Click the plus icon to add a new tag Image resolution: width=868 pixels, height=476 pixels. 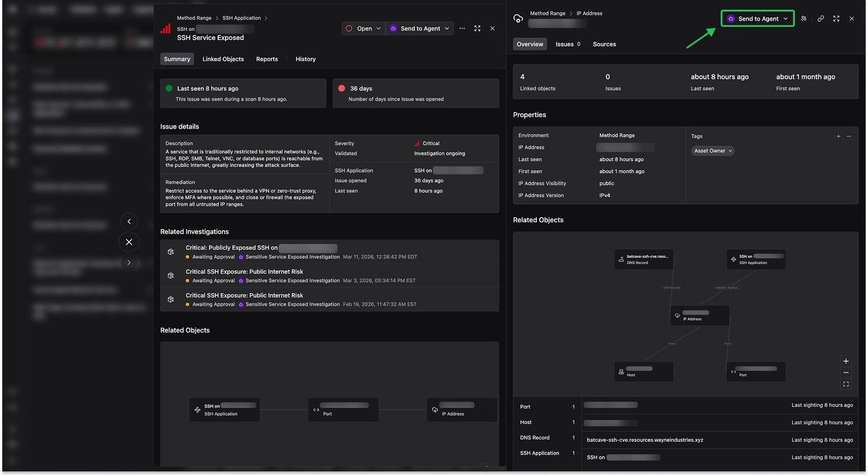(838, 136)
